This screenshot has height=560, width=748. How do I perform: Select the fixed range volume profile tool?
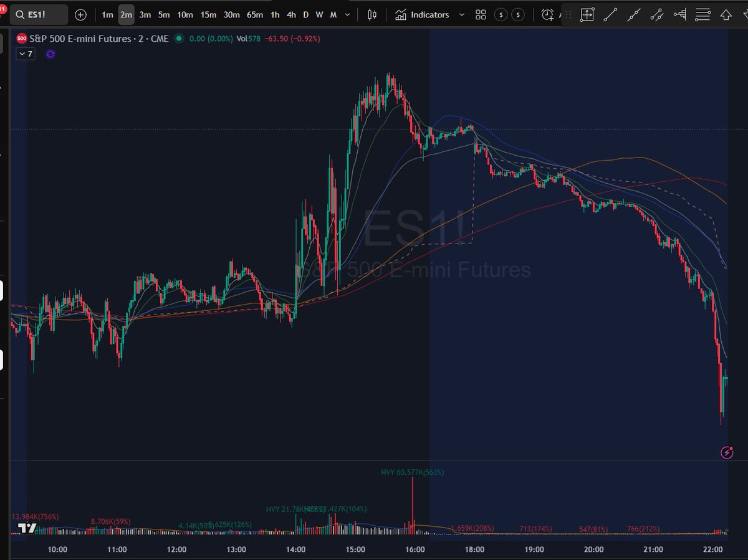[x=679, y=14]
